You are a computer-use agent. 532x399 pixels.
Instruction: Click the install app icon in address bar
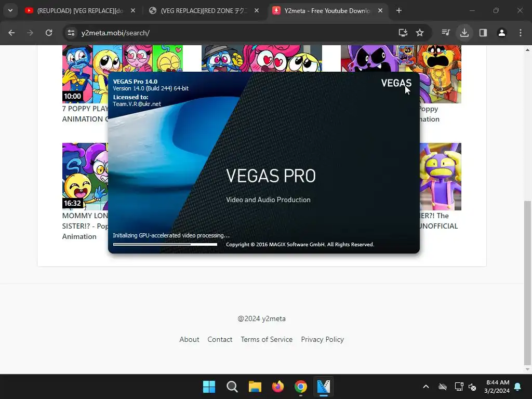point(403,33)
